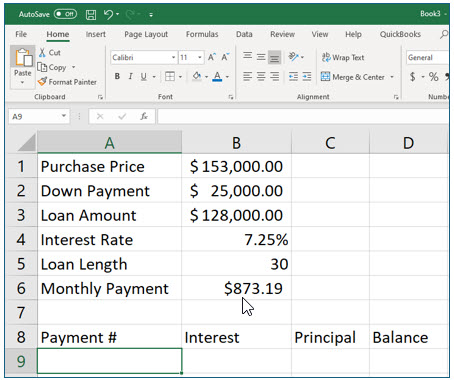Expand the Borders options arrow
Viewport: 454px width, 380px height.
coord(180,77)
